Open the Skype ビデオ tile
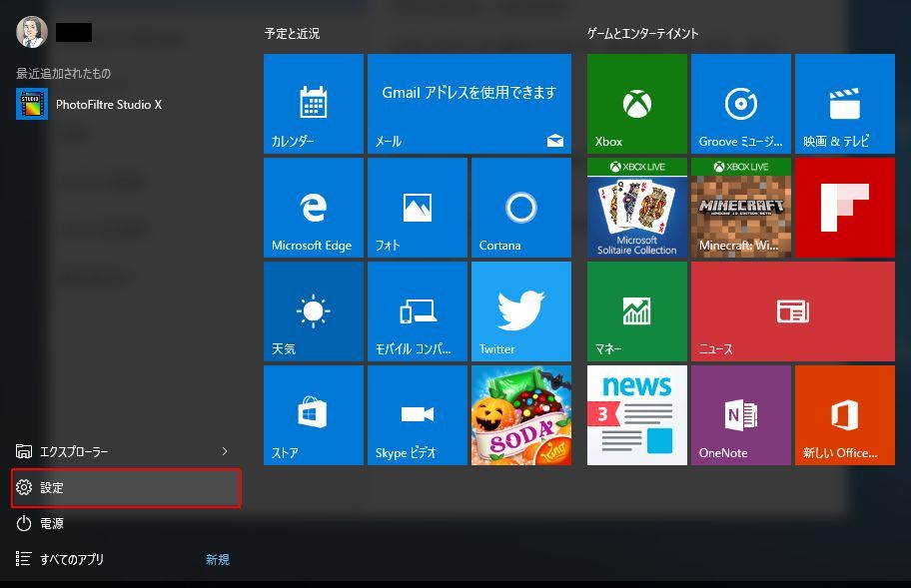 [417, 415]
